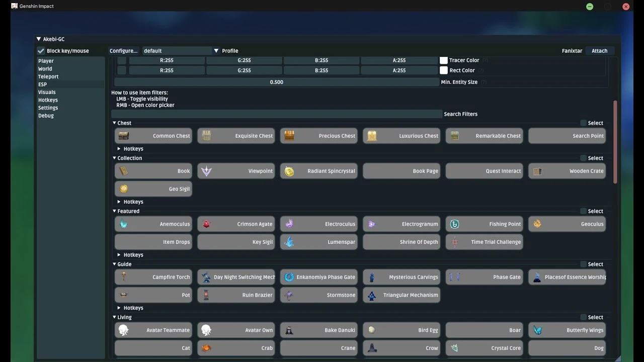Open the World sidebar tab
This screenshot has width=644, height=362.
point(70,69)
